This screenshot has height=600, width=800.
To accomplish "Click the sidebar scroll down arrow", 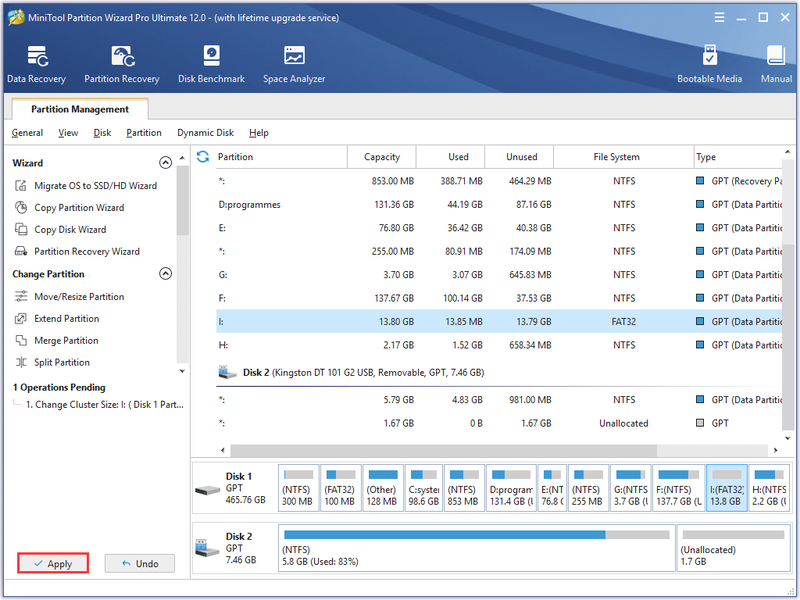I will 182,371.
